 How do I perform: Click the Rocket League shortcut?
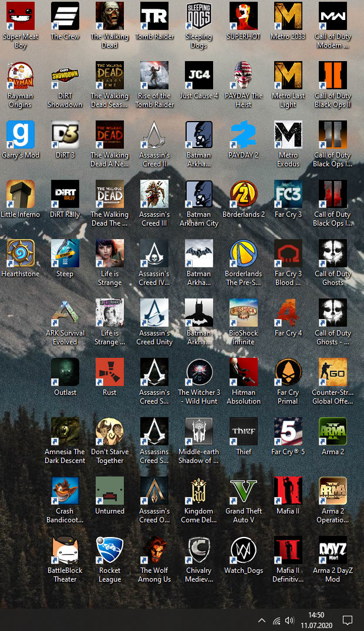point(110,551)
